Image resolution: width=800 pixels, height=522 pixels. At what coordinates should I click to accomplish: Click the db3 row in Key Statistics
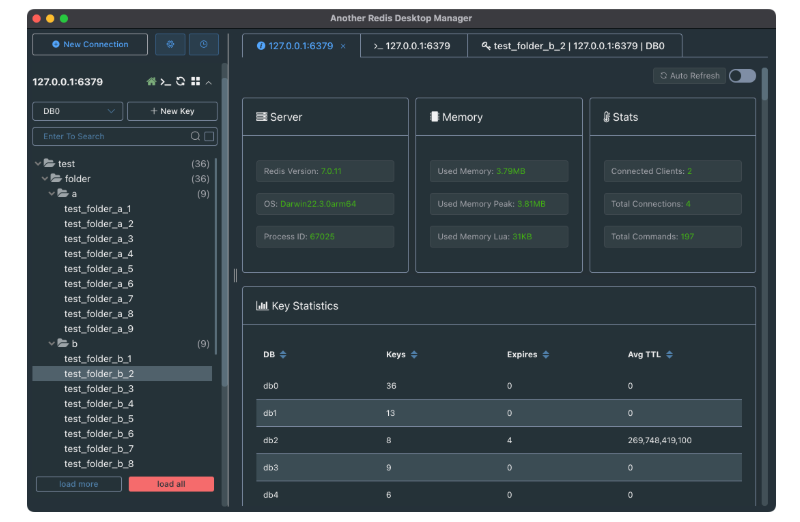pos(499,467)
